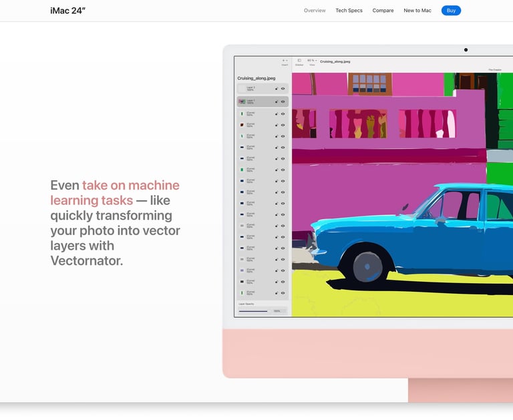The width and height of the screenshot is (513, 420).
Task: Select the Layer 1 row
Action: point(263,101)
